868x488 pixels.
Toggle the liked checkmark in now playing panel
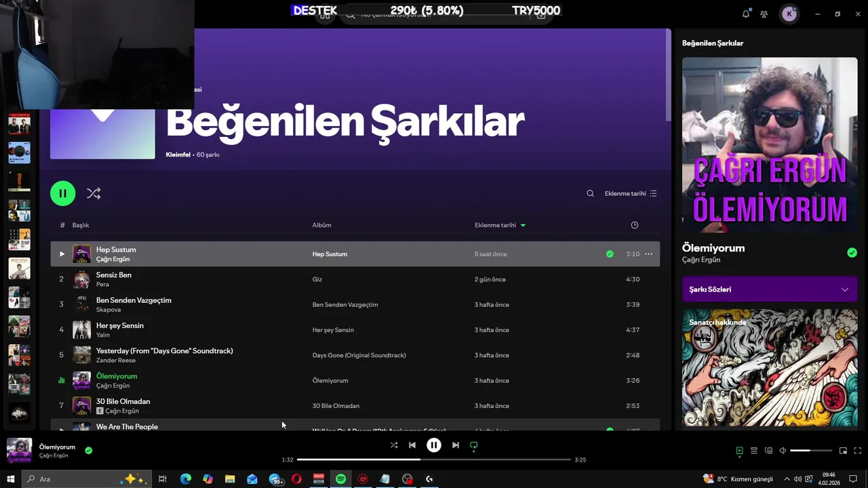coord(852,253)
